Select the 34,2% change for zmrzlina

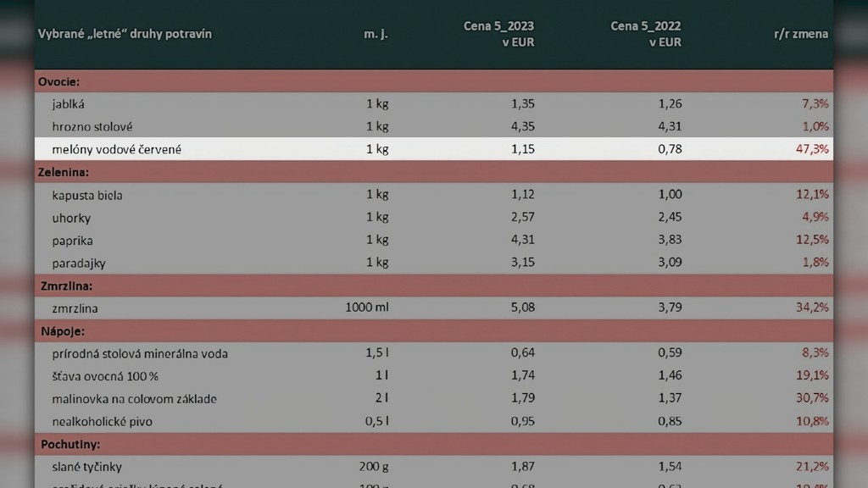[x=811, y=308]
